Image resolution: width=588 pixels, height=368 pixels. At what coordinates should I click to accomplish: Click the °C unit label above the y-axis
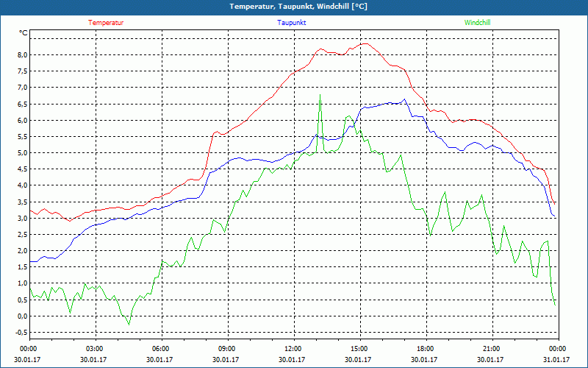tap(24, 33)
